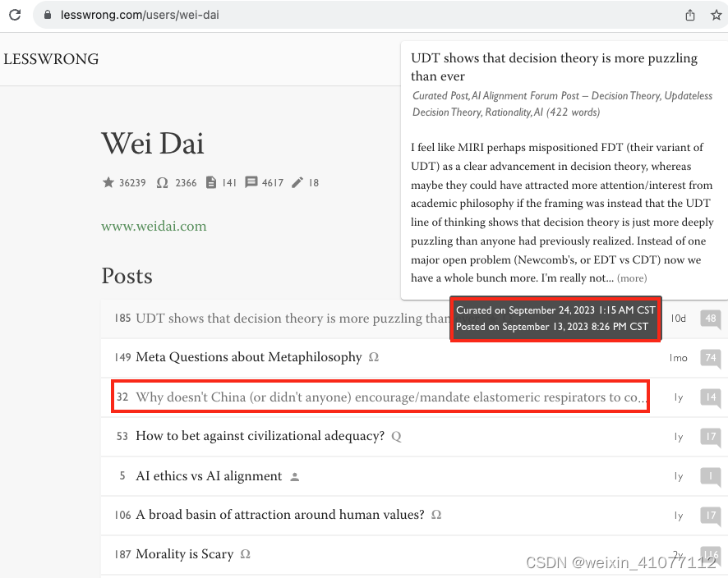This screenshot has width=728, height=578.
Task: Click inside the browser address bar
Action: [247, 14]
